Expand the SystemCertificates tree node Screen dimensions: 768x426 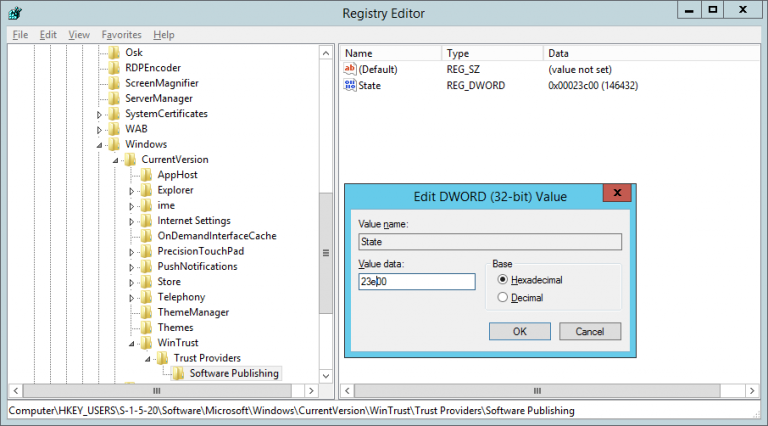(100, 114)
